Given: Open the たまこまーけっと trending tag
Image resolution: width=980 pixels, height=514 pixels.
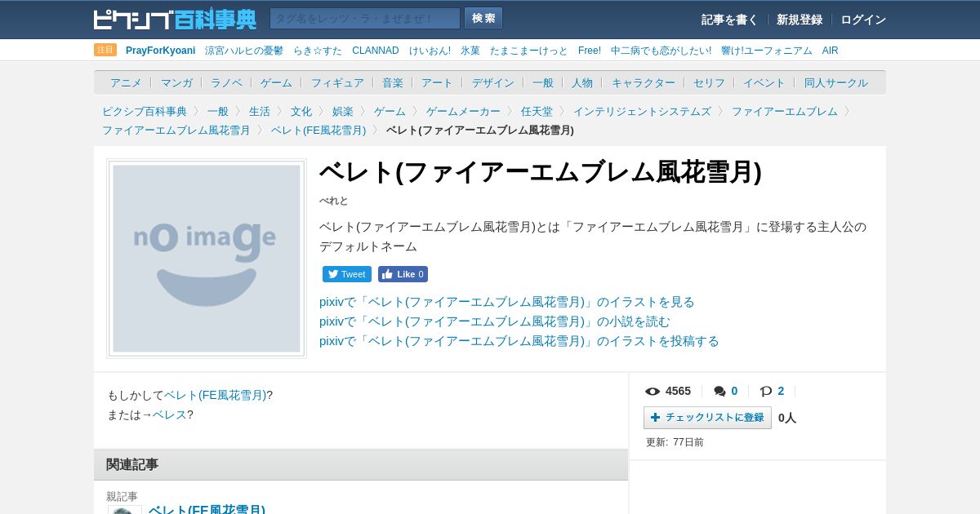Looking at the screenshot, I should click(529, 51).
